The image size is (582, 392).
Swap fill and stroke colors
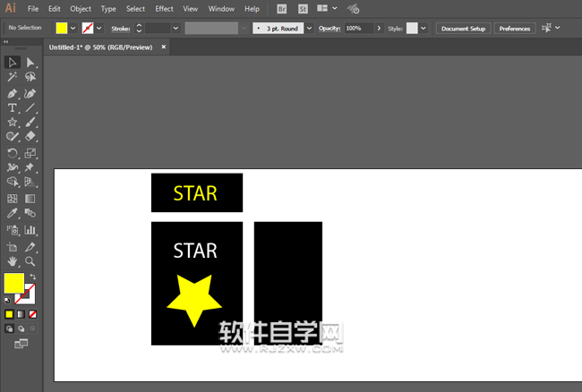point(33,277)
